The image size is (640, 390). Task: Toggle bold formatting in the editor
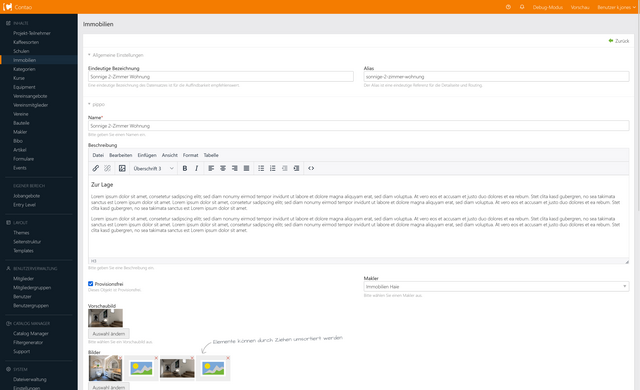click(184, 168)
